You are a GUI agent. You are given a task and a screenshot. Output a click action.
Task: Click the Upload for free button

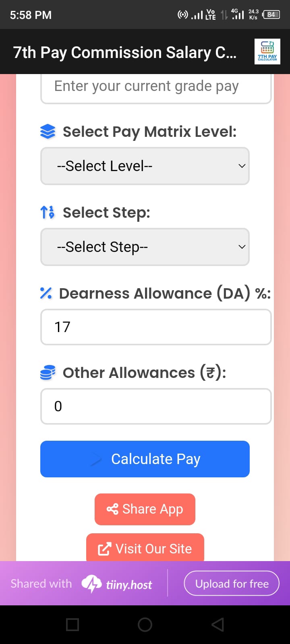pyautogui.click(x=231, y=583)
